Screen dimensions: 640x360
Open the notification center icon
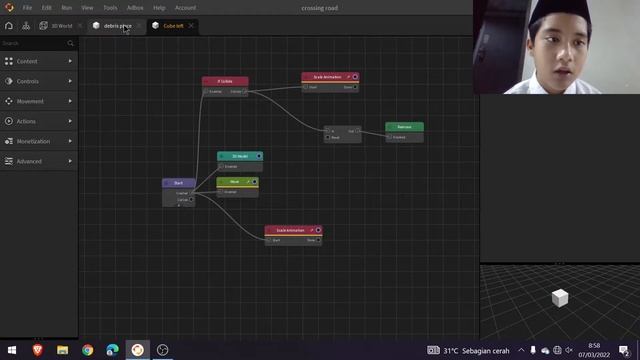pos(624,350)
